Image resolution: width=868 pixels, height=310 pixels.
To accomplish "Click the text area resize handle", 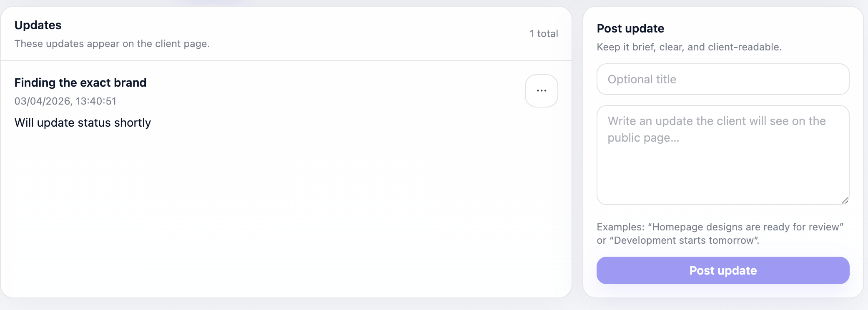I will (x=845, y=200).
